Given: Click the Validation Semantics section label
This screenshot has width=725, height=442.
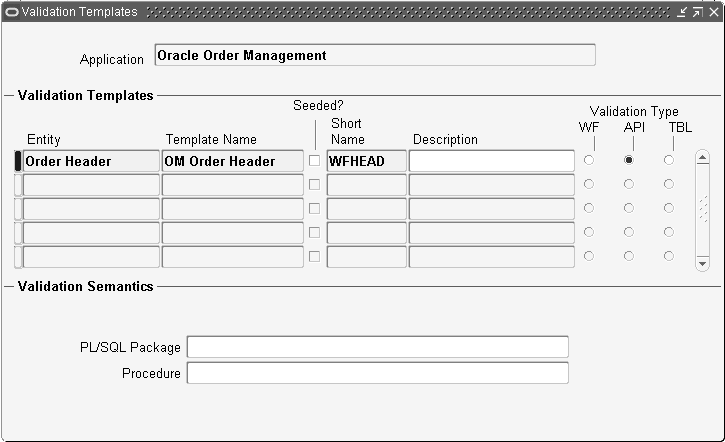Looking at the screenshot, I should tap(86, 286).
